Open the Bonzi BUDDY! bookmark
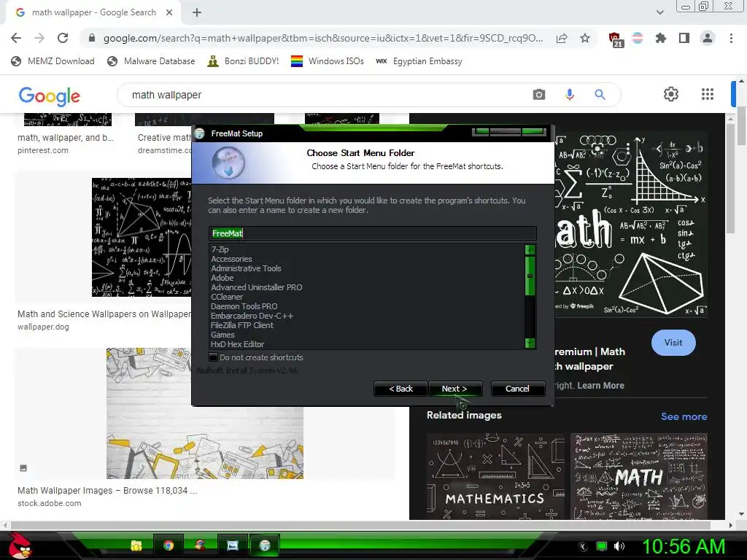Image resolution: width=747 pixels, height=560 pixels. pos(243,61)
